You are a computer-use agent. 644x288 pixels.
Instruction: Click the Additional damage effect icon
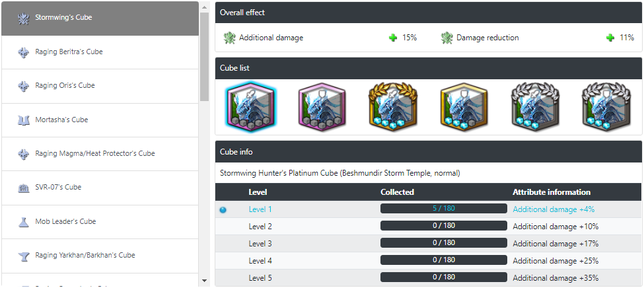pyautogui.click(x=229, y=38)
